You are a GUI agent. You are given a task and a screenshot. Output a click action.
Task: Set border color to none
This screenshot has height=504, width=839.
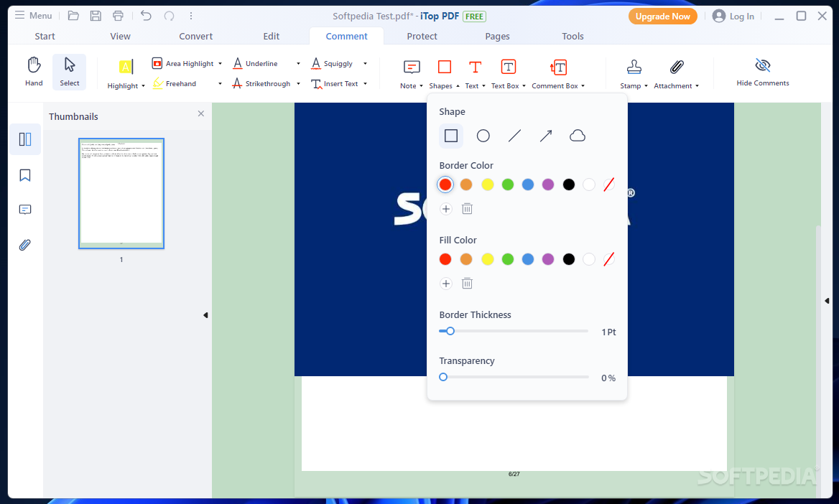click(609, 185)
